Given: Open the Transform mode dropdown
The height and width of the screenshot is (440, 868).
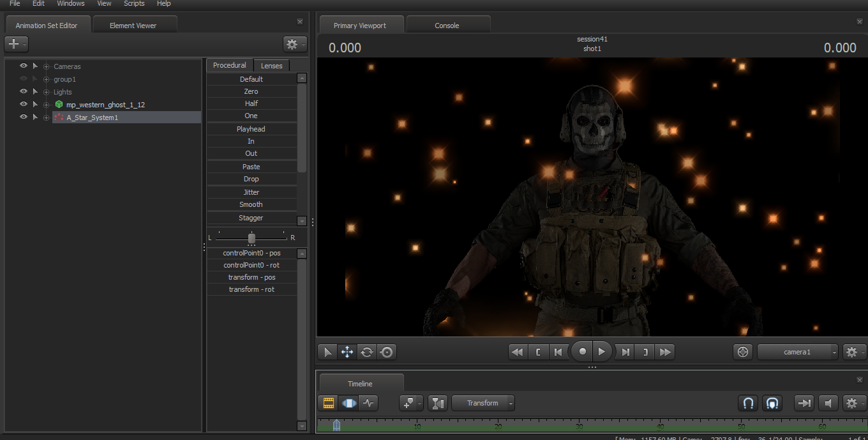Looking at the screenshot, I should (483, 403).
